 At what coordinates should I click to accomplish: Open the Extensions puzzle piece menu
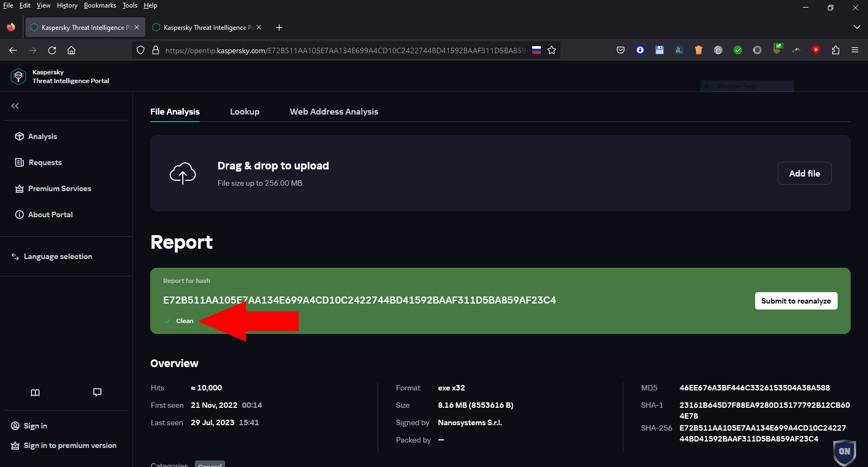click(x=835, y=50)
